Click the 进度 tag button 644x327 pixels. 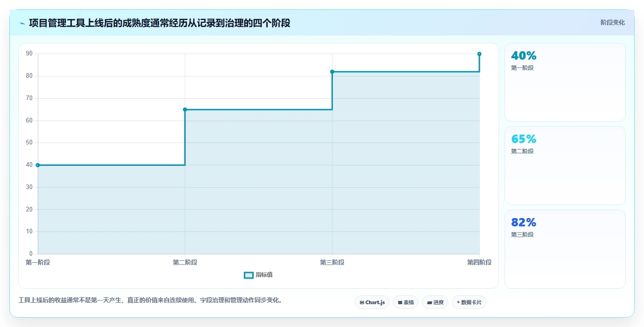point(435,302)
